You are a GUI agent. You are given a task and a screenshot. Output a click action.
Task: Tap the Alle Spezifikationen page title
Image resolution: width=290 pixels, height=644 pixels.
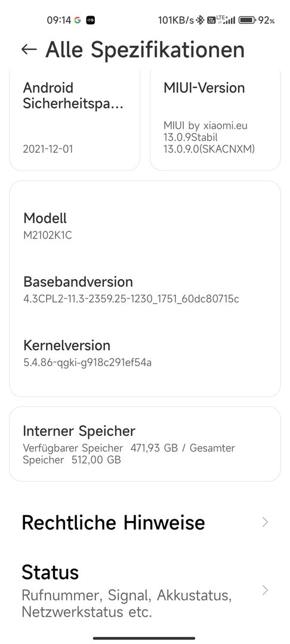(x=145, y=49)
